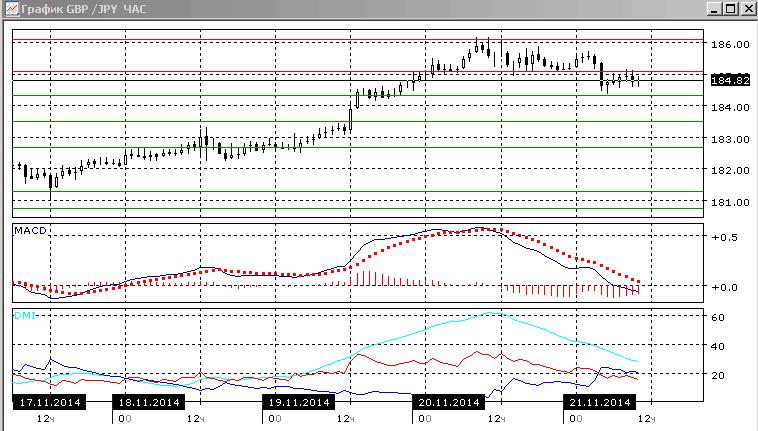Screen dimensions: 758x431
Task: Select the 19.11.2014 date marker
Action: click(x=299, y=402)
